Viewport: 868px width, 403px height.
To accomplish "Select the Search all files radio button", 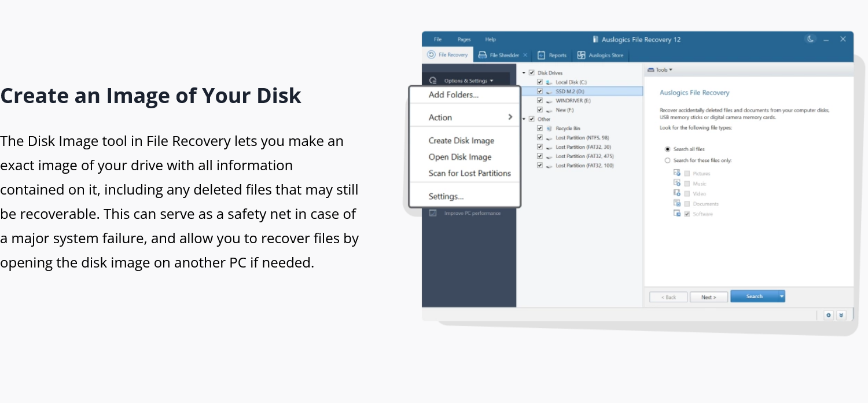I will [x=667, y=149].
